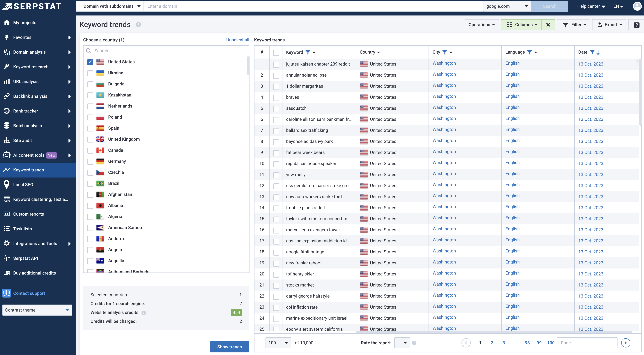Click the Unselect all link
Screen dimensions: 644x355
click(x=238, y=40)
